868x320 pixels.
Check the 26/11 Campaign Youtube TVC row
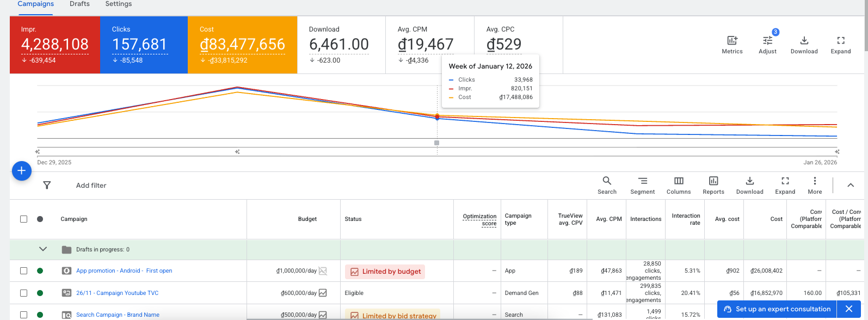(x=23, y=293)
